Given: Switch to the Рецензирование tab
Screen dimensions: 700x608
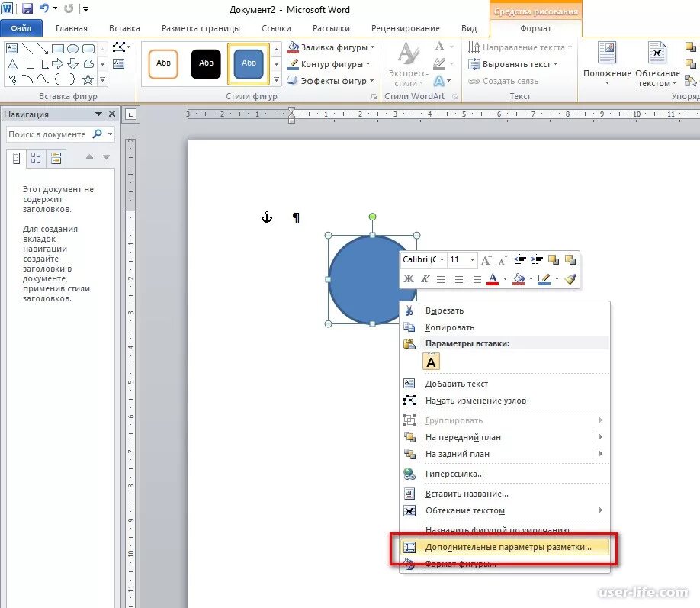Looking at the screenshot, I should coord(406,28).
